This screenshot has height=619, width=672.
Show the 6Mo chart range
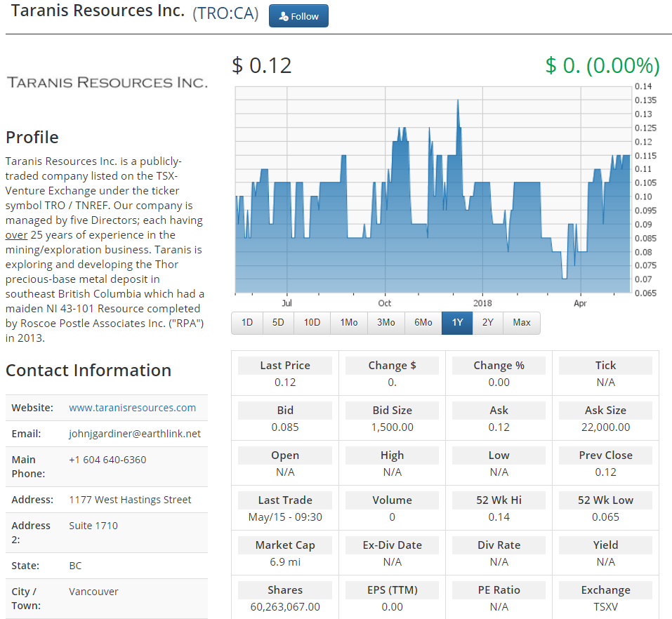tap(423, 323)
